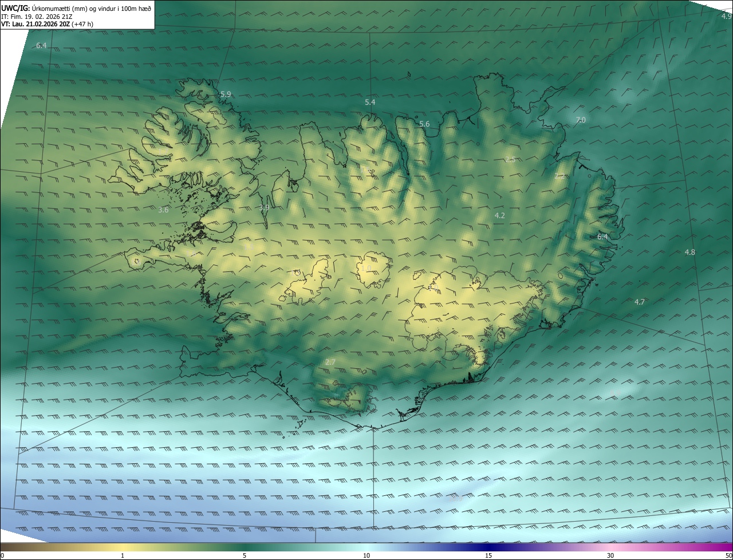Select the 5.9 value label on the map

pos(226,94)
